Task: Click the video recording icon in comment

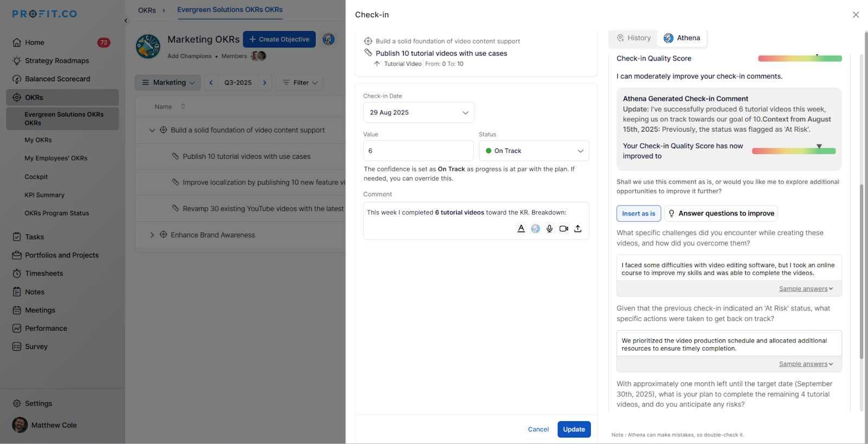Action: coord(564,229)
